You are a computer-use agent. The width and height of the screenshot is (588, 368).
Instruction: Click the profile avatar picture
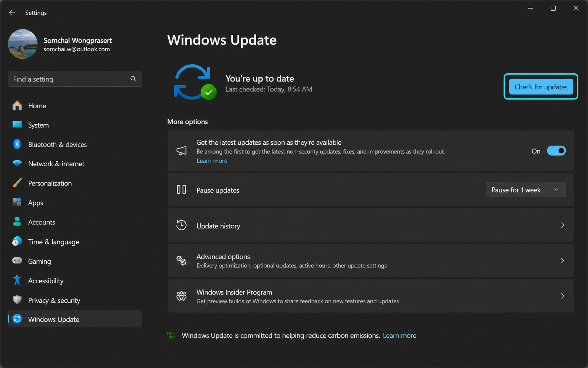(x=23, y=44)
